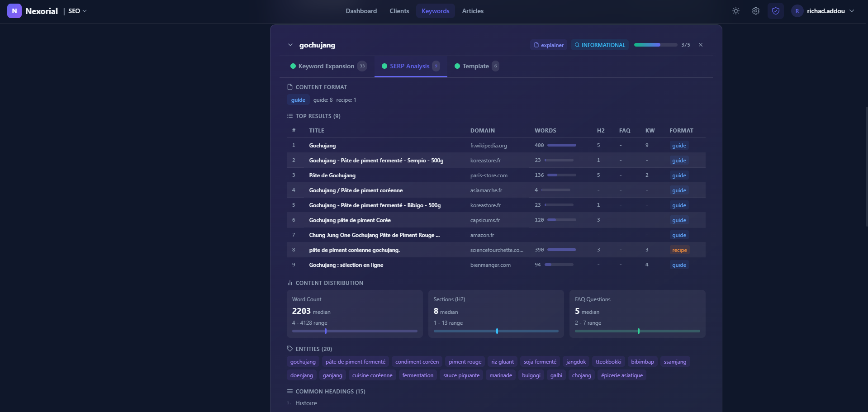The width and height of the screenshot is (868, 412).
Task: Collapse the gochujang panel chevron
Action: click(x=290, y=45)
